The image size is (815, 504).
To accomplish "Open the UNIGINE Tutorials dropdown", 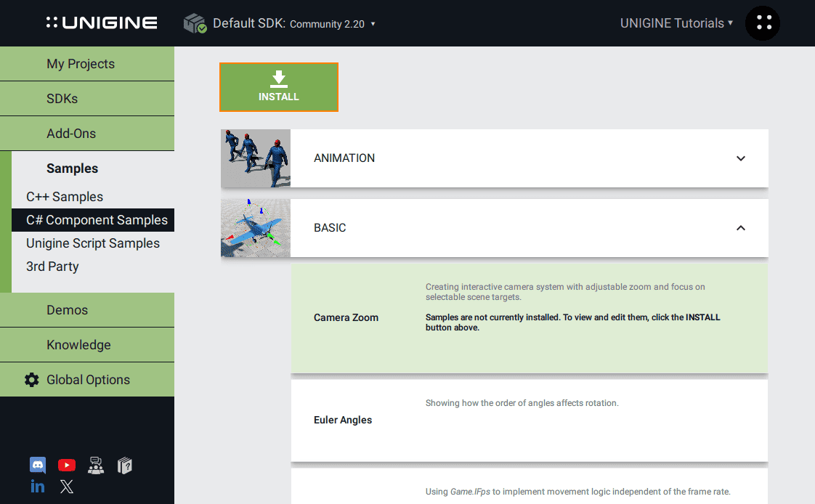I will [676, 23].
